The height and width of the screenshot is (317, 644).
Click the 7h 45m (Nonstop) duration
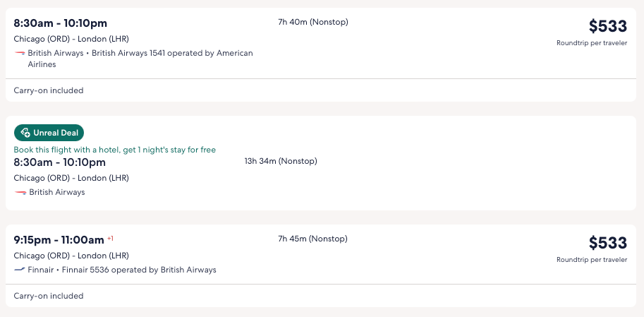click(x=313, y=239)
